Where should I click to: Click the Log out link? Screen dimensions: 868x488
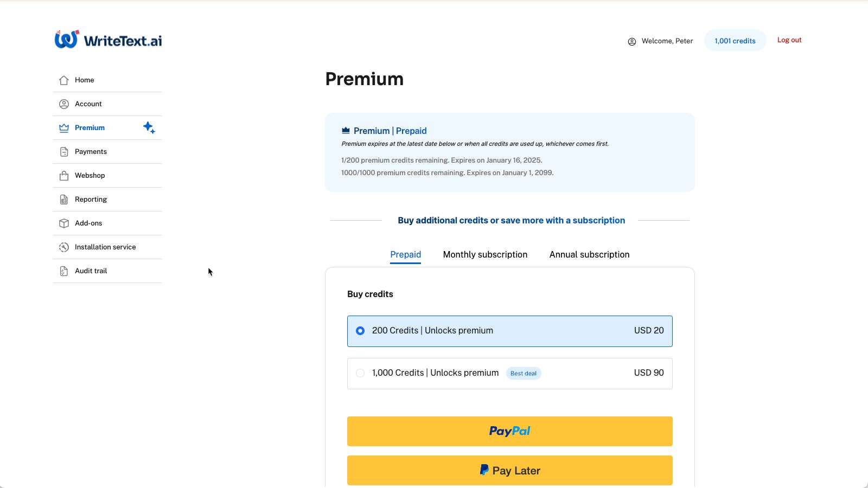coord(789,40)
